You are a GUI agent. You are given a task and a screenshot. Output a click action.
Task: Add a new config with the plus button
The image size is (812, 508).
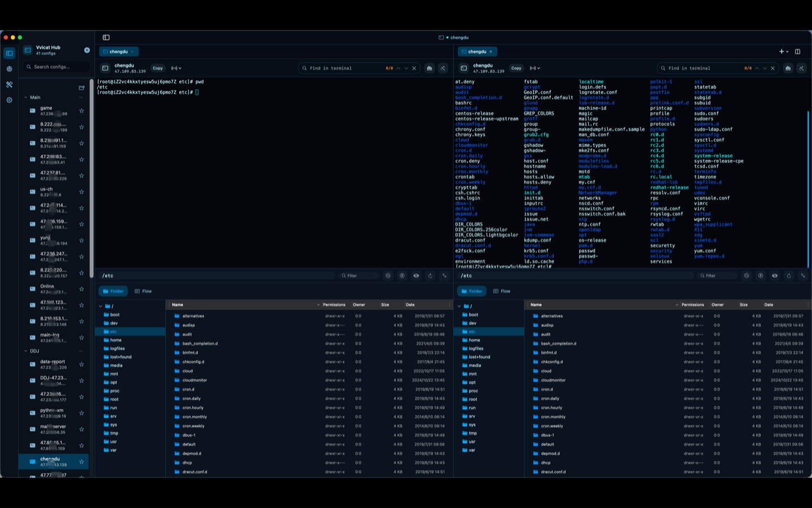click(x=87, y=50)
